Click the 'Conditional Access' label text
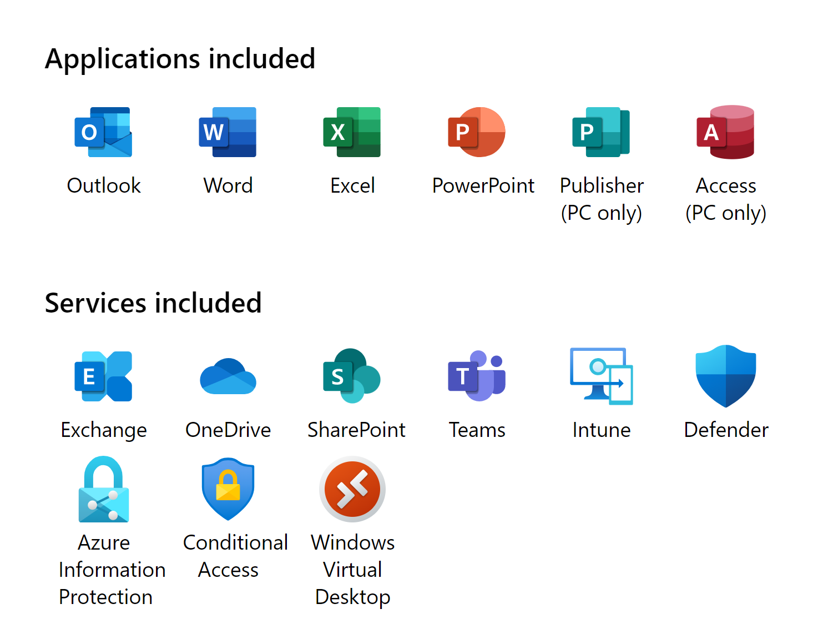This screenshot has width=828, height=644. [235, 556]
